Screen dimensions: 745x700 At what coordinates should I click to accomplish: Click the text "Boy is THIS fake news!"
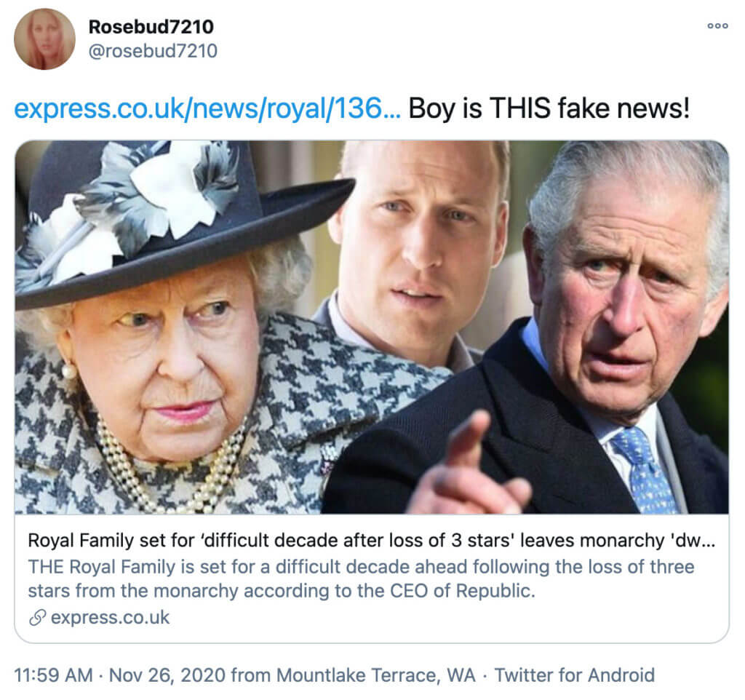tap(549, 108)
